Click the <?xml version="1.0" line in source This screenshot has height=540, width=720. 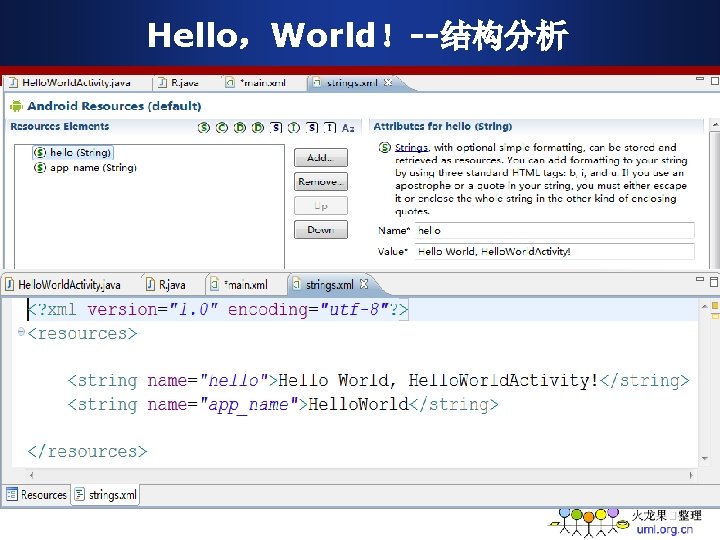[218, 309]
